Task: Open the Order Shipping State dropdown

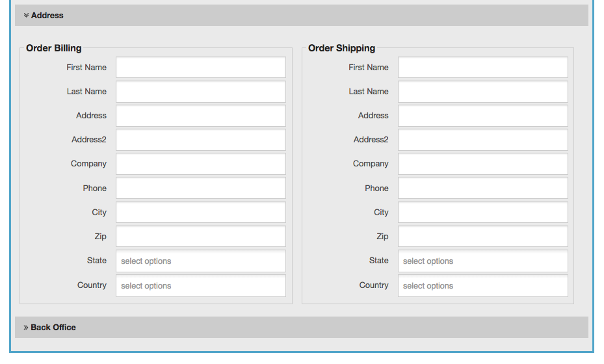Action: pyautogui.click(x=482, y=261)
